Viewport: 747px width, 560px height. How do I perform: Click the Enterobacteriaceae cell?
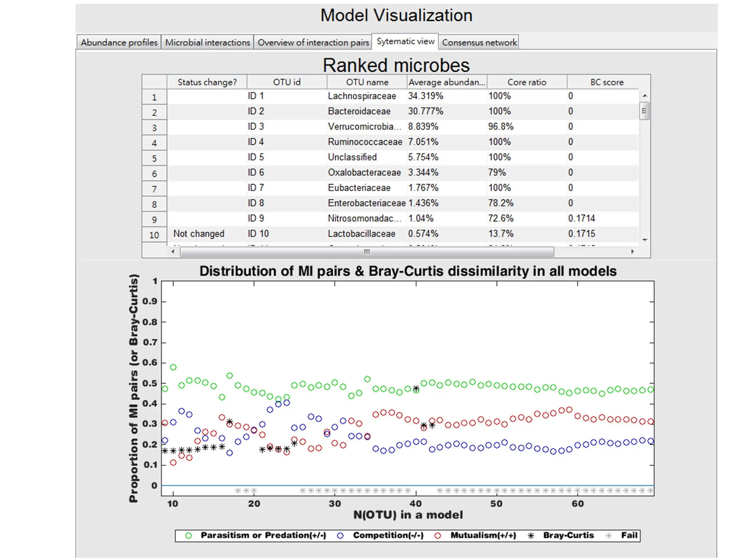[x=367, y=203]
